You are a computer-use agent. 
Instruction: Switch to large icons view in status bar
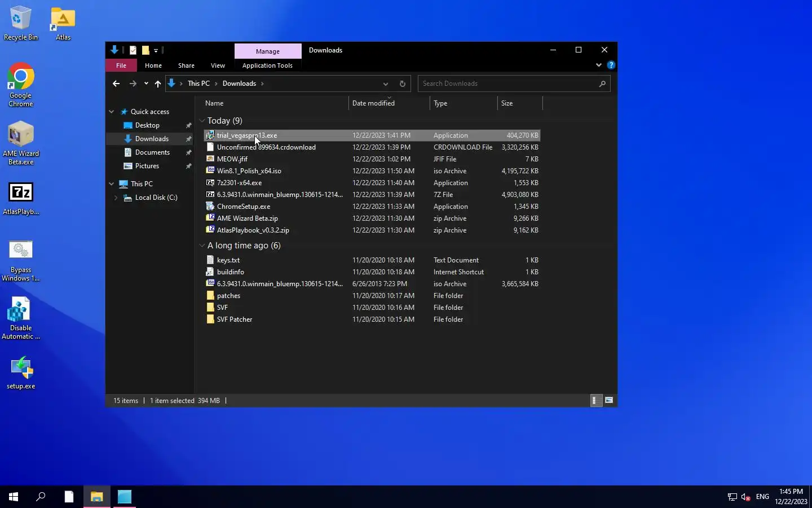609,400
